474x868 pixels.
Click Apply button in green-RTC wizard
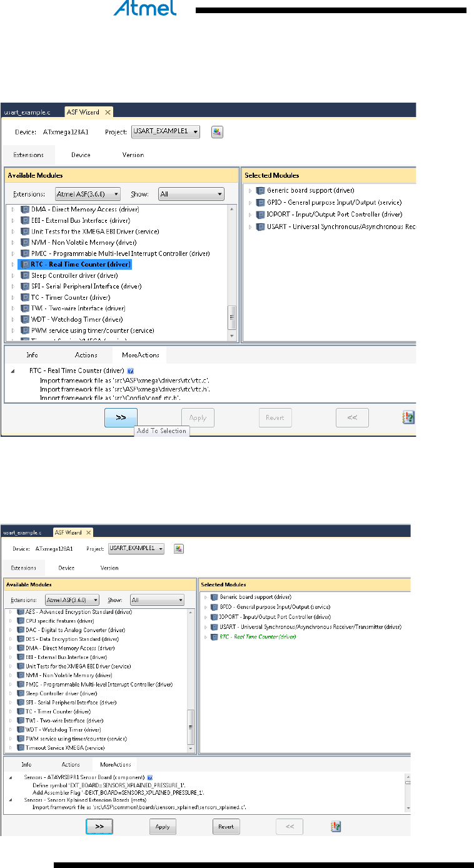coord(163,827)
